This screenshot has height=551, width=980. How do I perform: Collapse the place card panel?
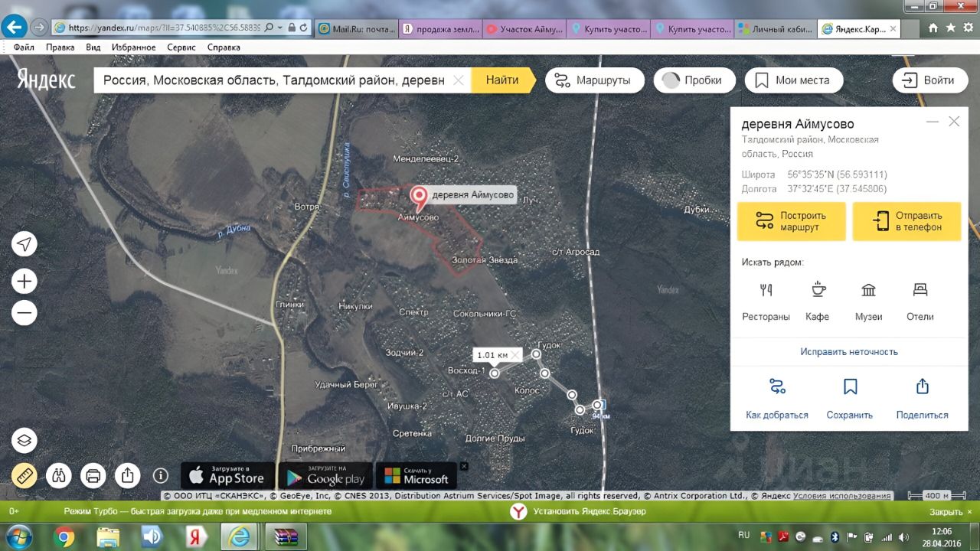click(x=932, y=122)
